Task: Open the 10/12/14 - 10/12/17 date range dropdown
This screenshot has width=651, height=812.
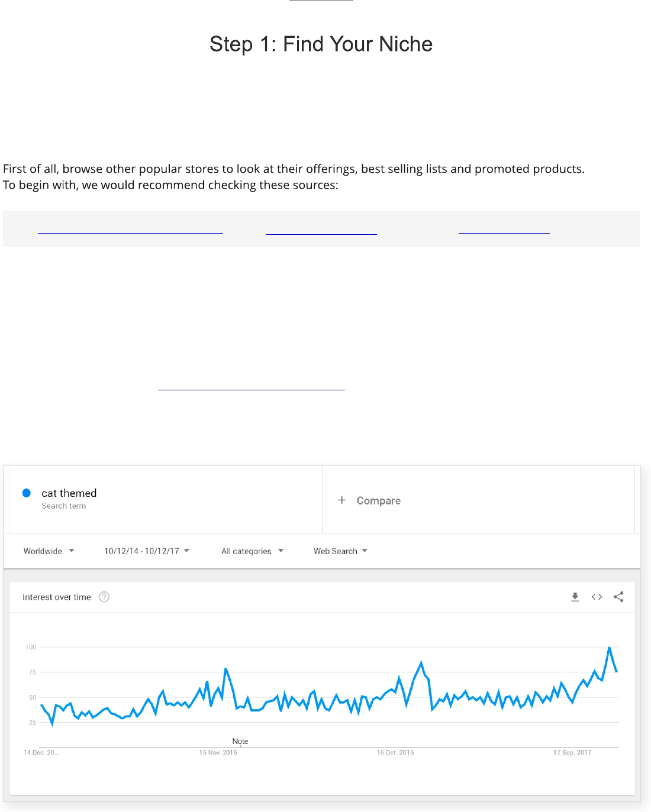Action: pyautogui.click(x=147, y=551)
